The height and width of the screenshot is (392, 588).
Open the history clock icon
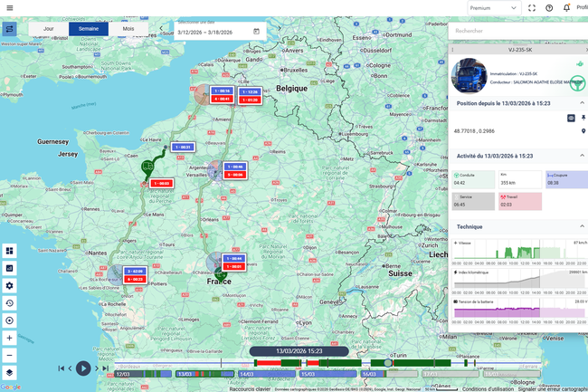pyautogui.click(x=9, y=302)
